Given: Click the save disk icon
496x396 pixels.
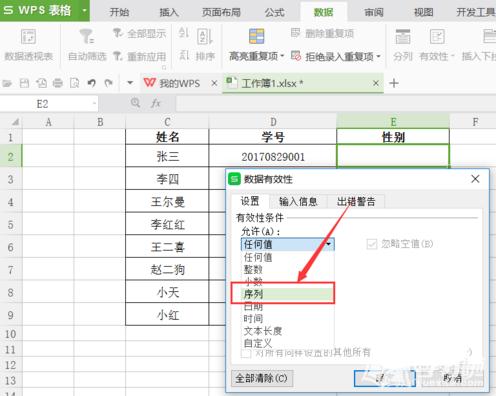Looking at the screenshot, I should (x=24, y=83).
